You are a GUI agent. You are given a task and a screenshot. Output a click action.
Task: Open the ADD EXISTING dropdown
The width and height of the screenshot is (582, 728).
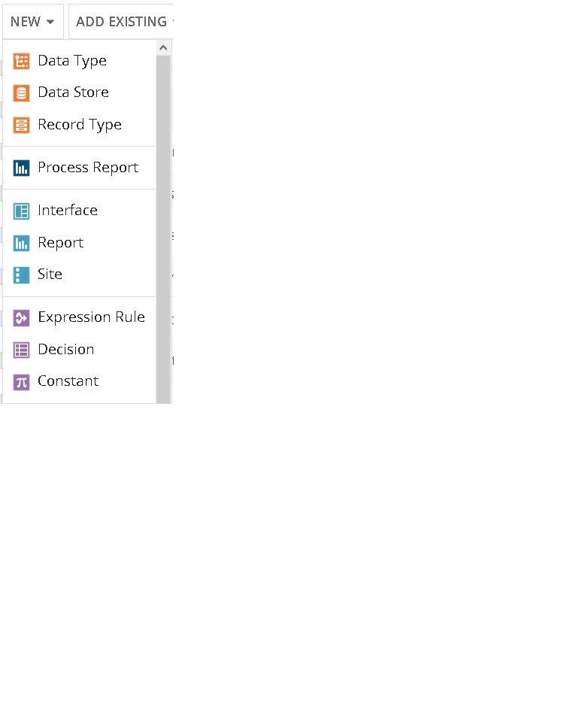click(121, 21)
